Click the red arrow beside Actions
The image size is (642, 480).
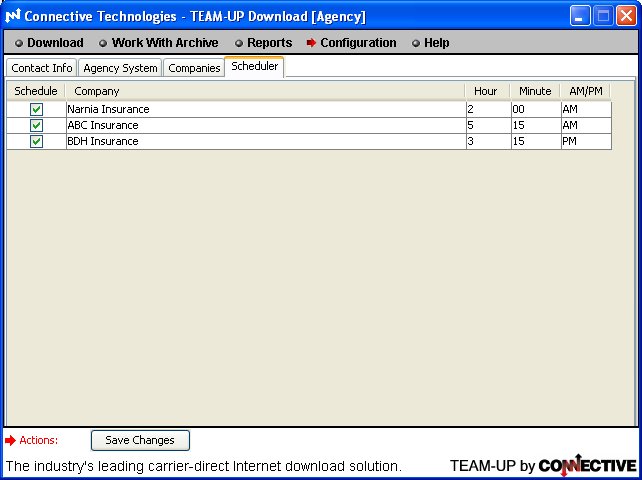point(11,440)
